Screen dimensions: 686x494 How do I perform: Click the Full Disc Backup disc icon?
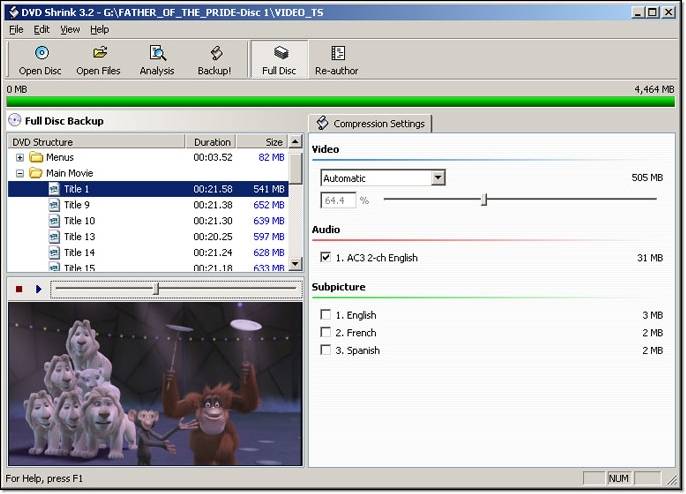pyautogui.click(x=15, y=120)
